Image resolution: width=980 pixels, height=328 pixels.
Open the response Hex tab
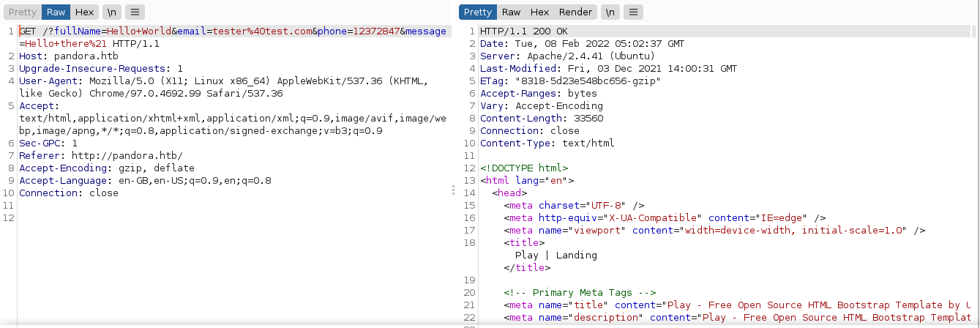point(539,12)
